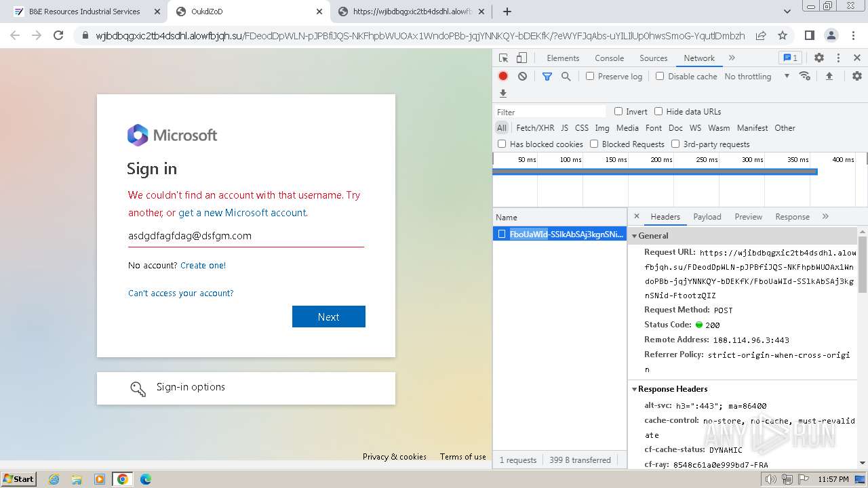
Task: Open the Preview tab
Action: [x=749, y=217]
